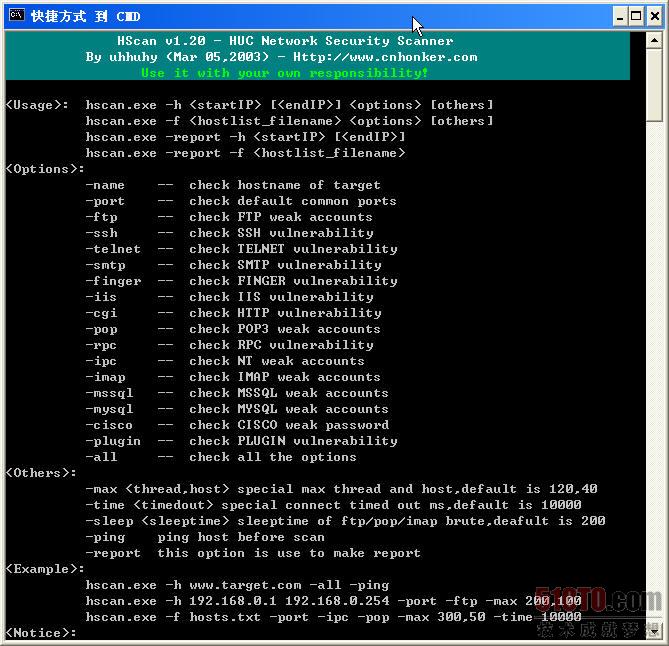This screenshot has height=646, width=669.
Task: Click the '-mssql' option text
Action: click(x=109, y=393)
